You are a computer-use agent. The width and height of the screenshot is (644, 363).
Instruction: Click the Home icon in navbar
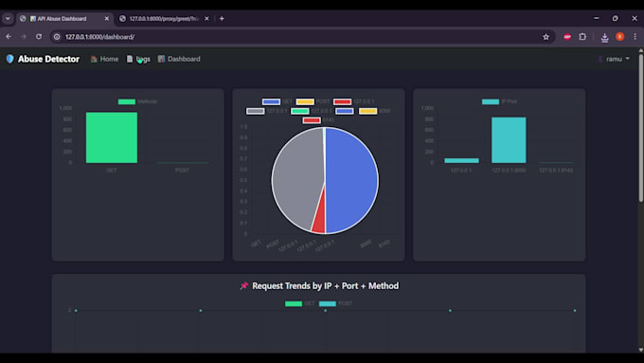click(94, 59)
